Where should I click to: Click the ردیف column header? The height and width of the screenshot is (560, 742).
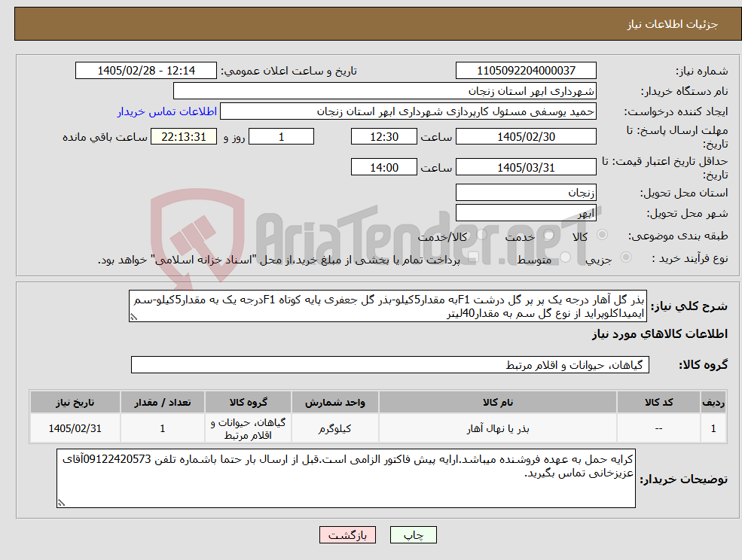(713, 402)
